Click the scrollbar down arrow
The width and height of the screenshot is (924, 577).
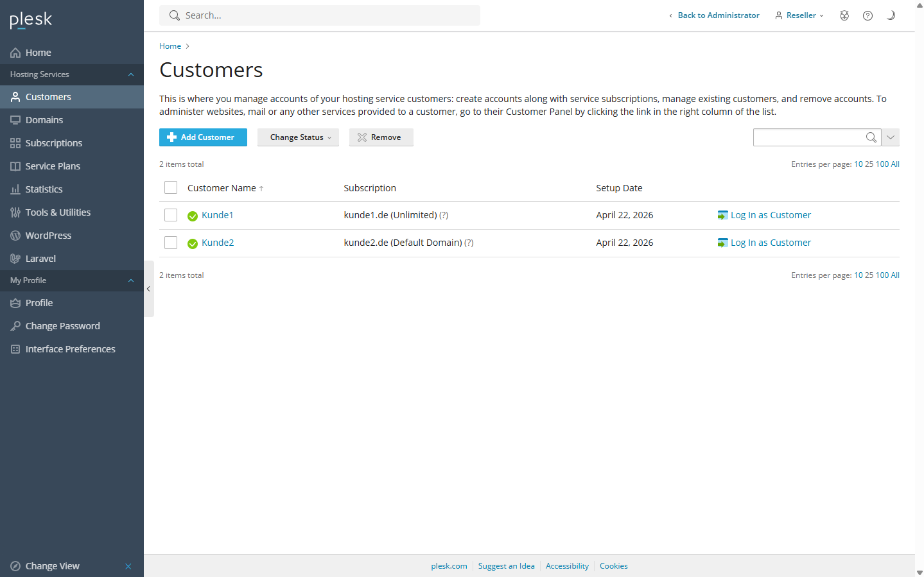pos(920,573)
